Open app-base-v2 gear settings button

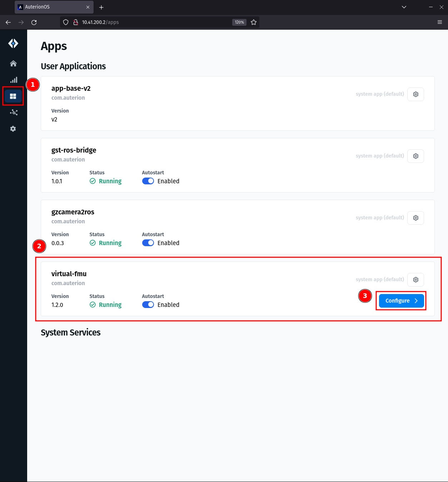tap(415, 94)
